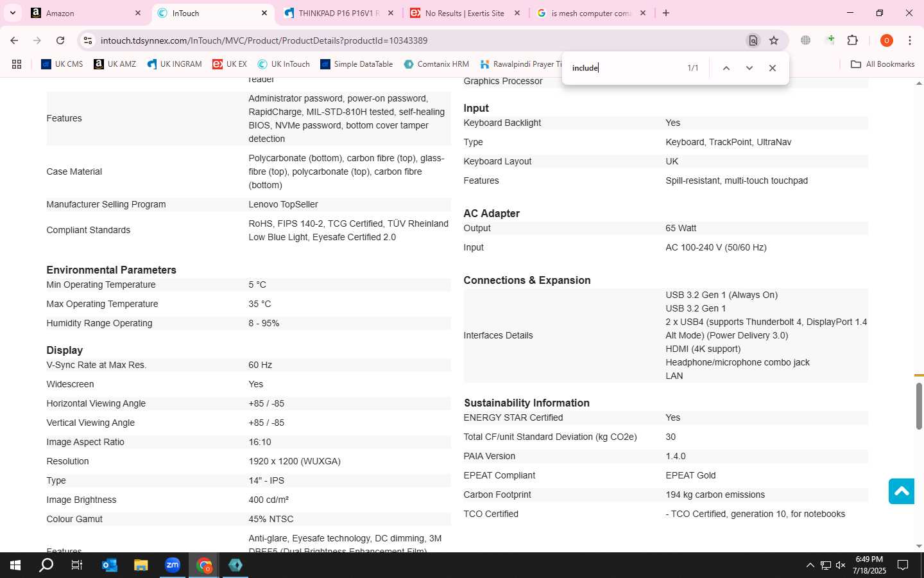The image size is (924, 578).
Task: Click the Environmental Parameters heading
Action: (111, 270)
